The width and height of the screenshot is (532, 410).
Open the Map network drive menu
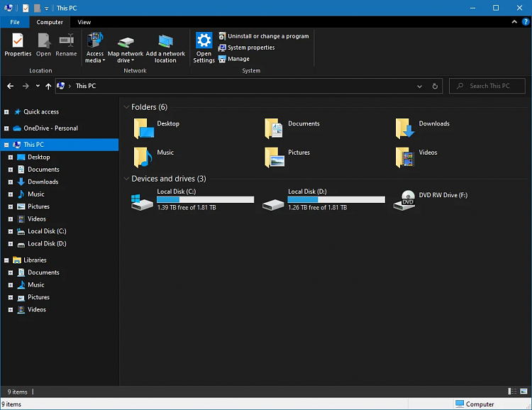pyautogui.click(x=126, y=48)
